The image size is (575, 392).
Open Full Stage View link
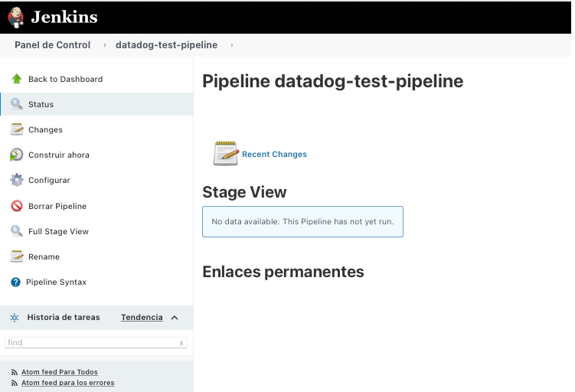[x=58, y=231]
